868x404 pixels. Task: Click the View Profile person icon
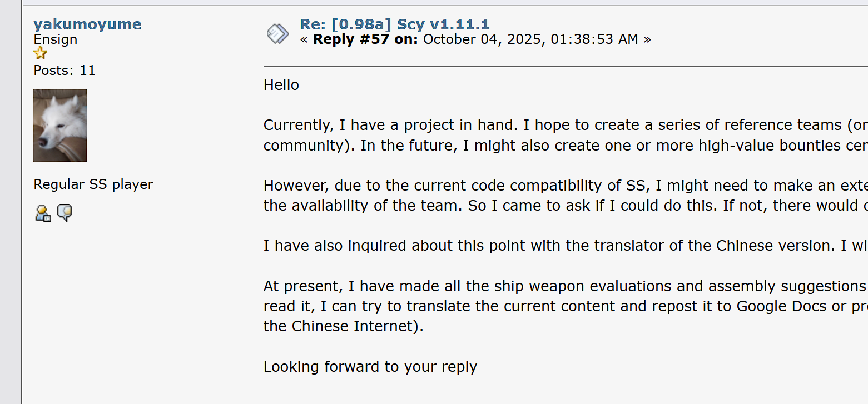43,213
